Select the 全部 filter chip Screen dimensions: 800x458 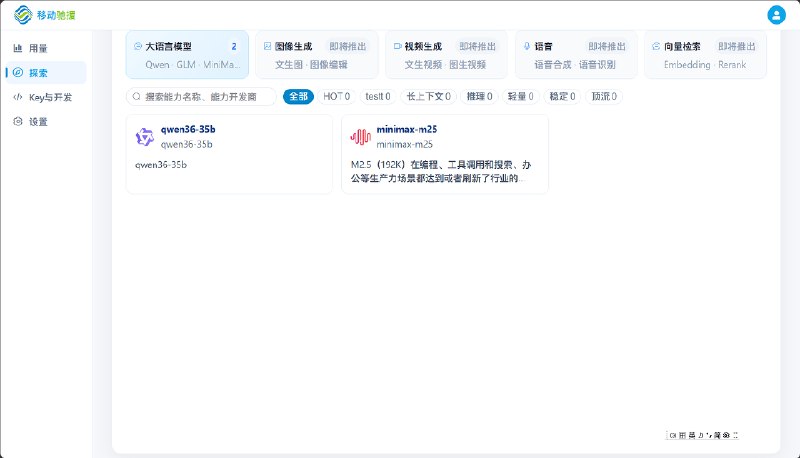[298, 96]
